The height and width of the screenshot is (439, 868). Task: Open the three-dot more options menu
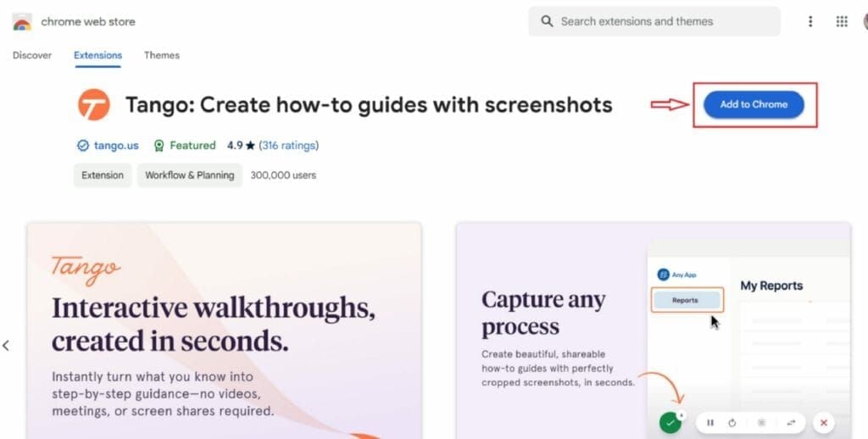pyautogui.click(x=810, y=22)
